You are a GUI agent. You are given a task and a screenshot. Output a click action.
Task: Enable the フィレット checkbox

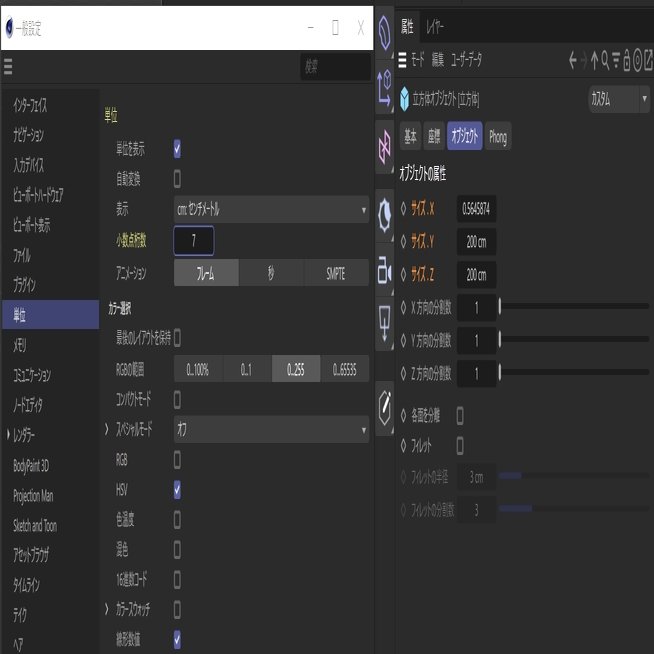(460, 446)
